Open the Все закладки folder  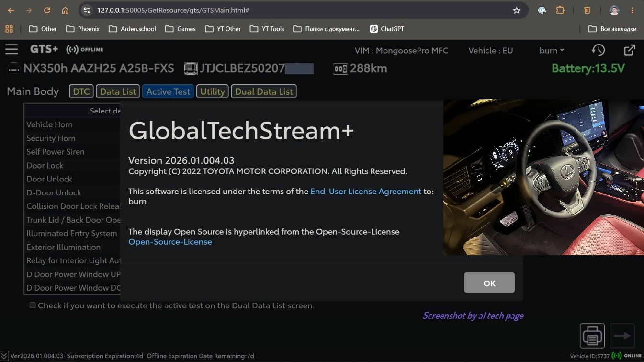point(612,29)
